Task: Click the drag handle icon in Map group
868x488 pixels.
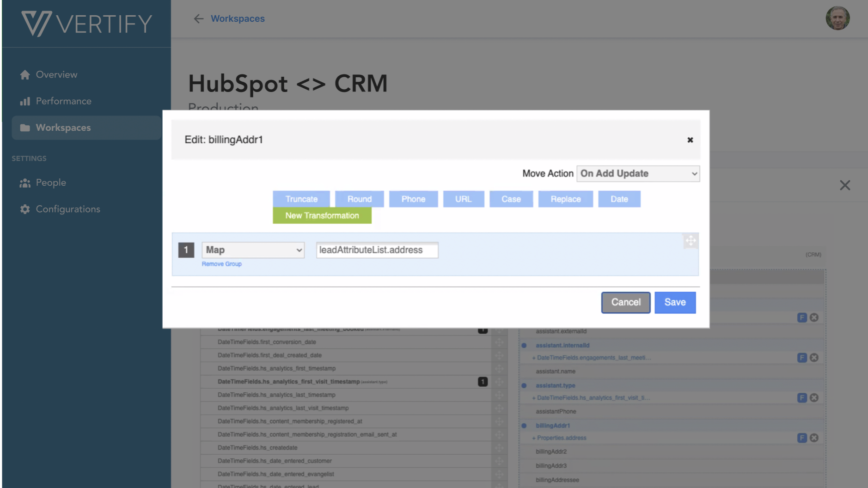Action: [x=690, y=241]
